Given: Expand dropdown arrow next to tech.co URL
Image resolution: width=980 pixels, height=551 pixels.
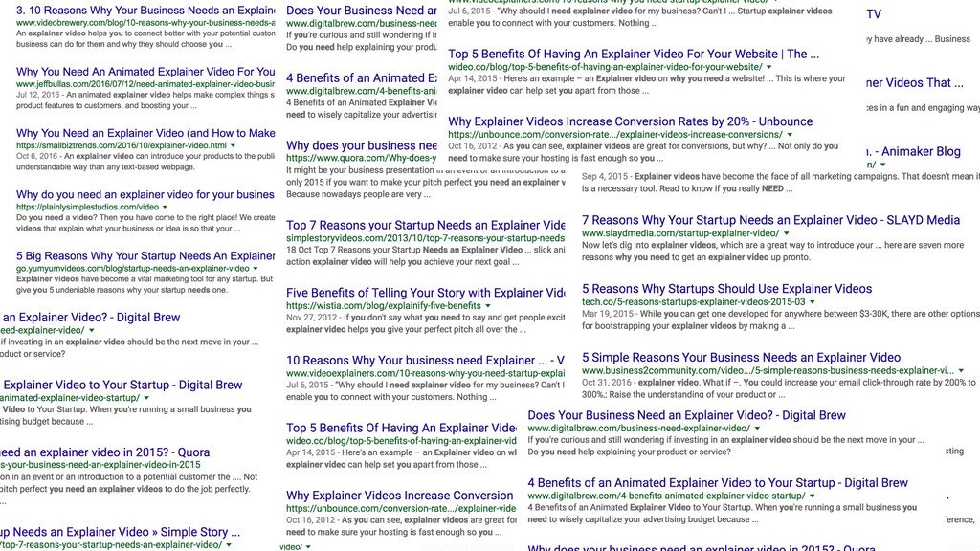Looking at the screenshot, I should click(x=813, y=302).
